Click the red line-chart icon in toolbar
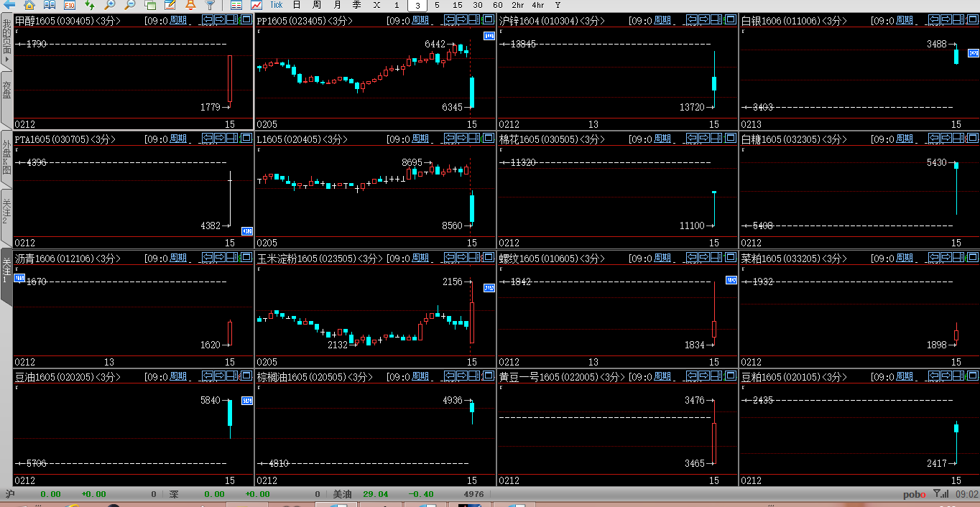 pyautogui.click(x=258, y=5)
